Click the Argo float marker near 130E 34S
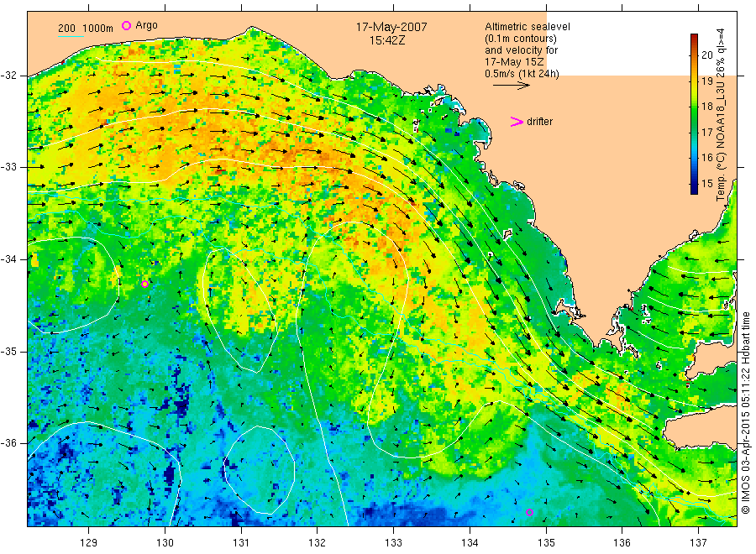 [144, 284]
